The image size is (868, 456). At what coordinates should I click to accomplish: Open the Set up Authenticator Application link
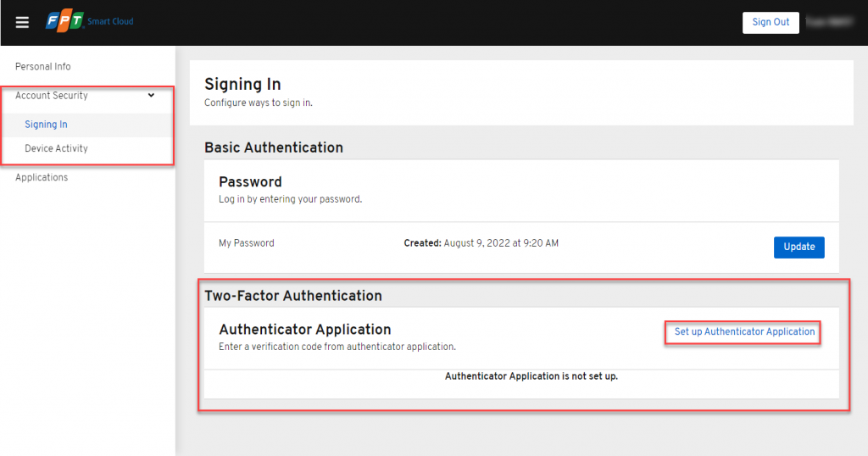point(744,331)
